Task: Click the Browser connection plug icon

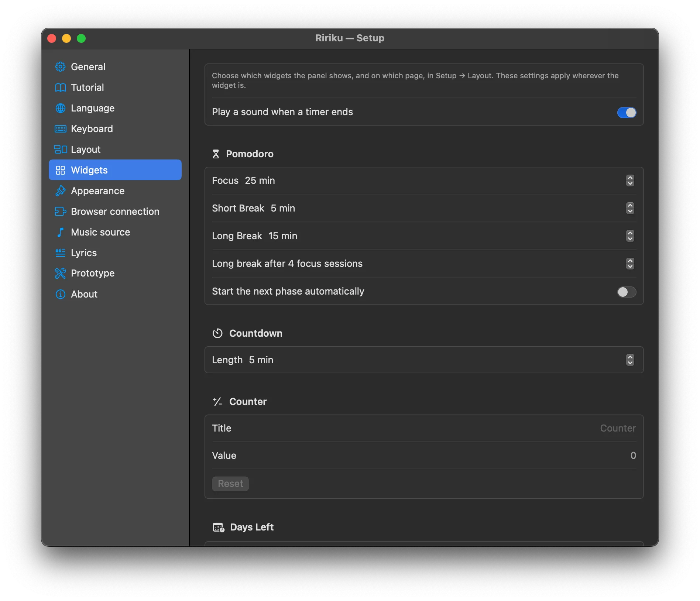Action: coord(60,212)
